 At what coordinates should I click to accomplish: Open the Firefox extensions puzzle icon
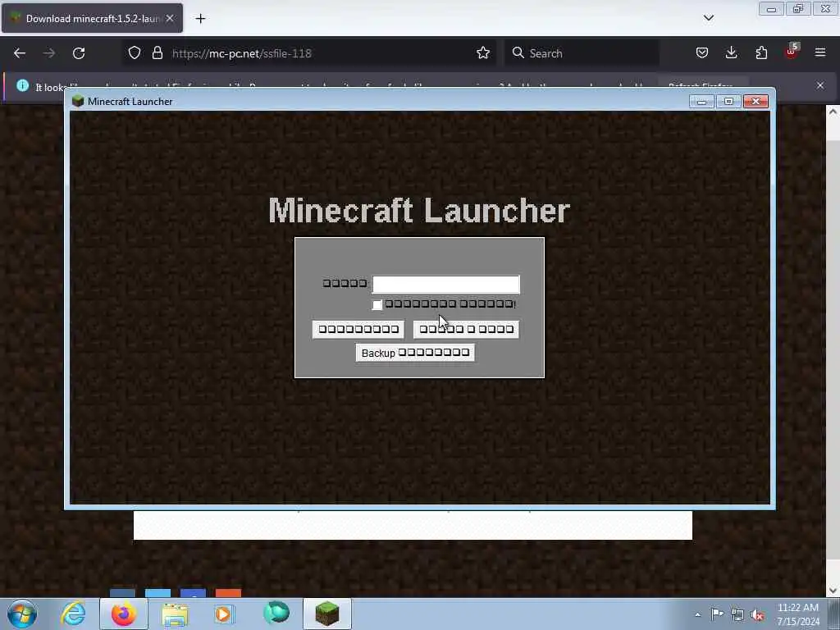[761, 52]
